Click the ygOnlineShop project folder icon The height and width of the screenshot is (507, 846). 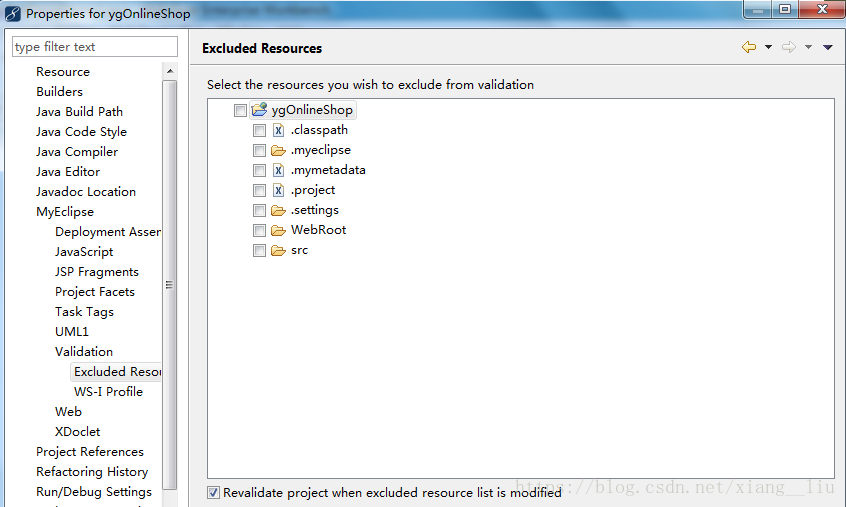click(260, 110)
